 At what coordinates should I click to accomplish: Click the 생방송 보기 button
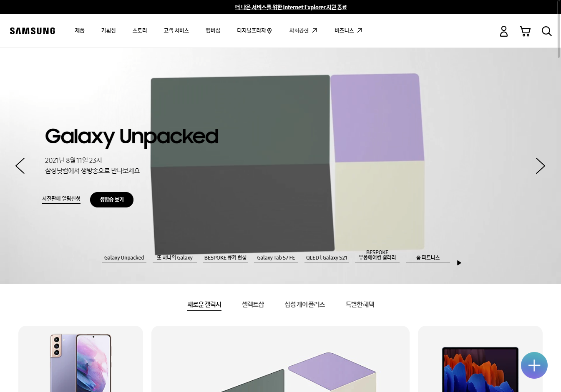[112, 200]
